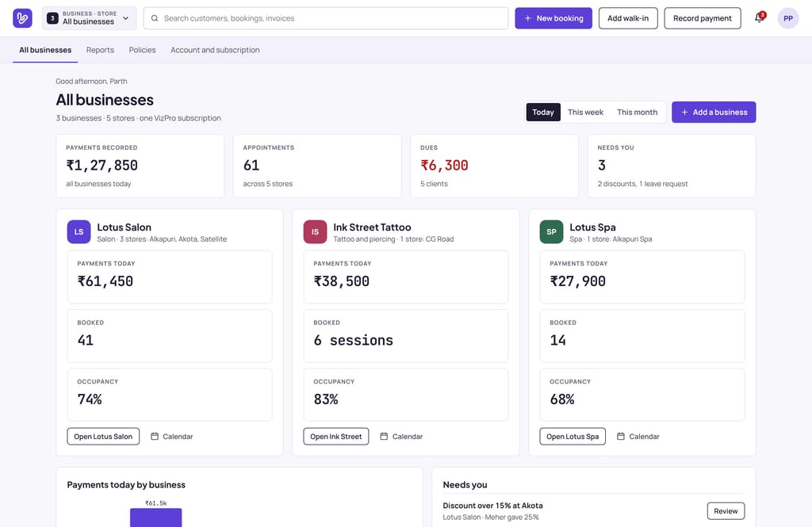Click the New booking button
This screenshot has height=527, width=812.
(553, 18)
